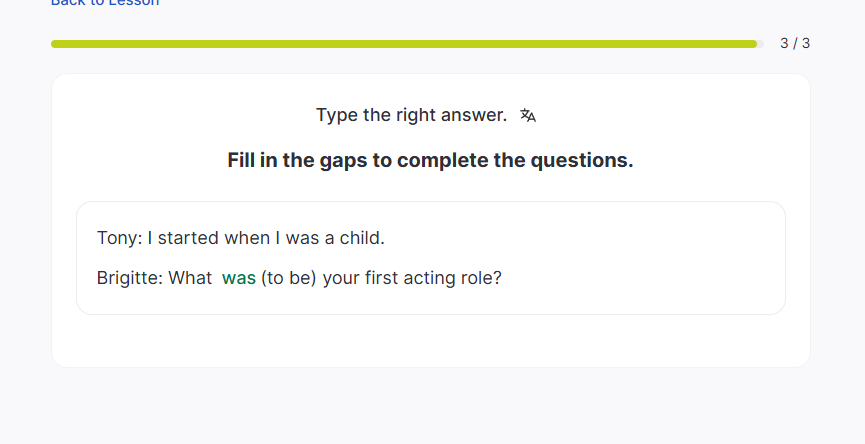Viewport: 865px width, 444px height.
Task: Click the green lesson progress bar
Action: [x=403, y=44]
